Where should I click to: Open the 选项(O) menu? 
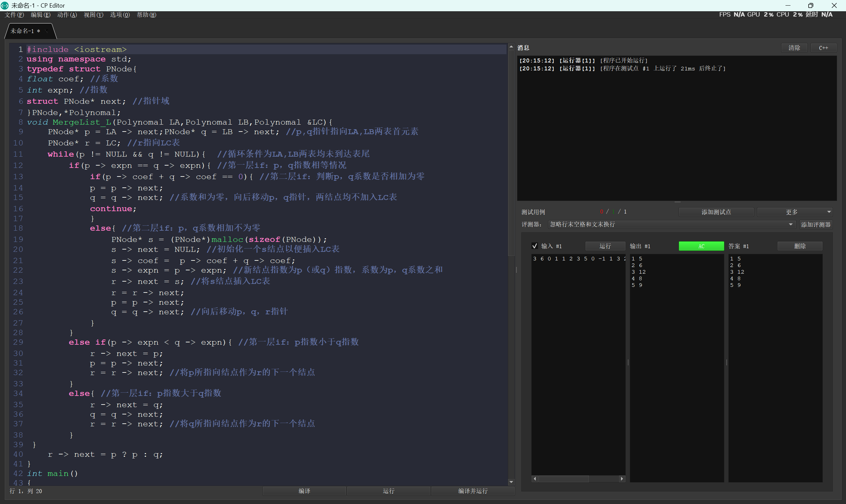point(120,15)
